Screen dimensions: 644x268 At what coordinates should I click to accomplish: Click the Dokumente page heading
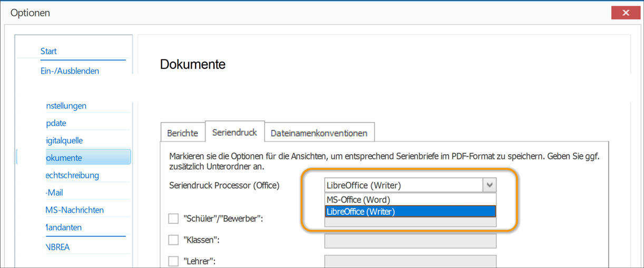point(193,64)
